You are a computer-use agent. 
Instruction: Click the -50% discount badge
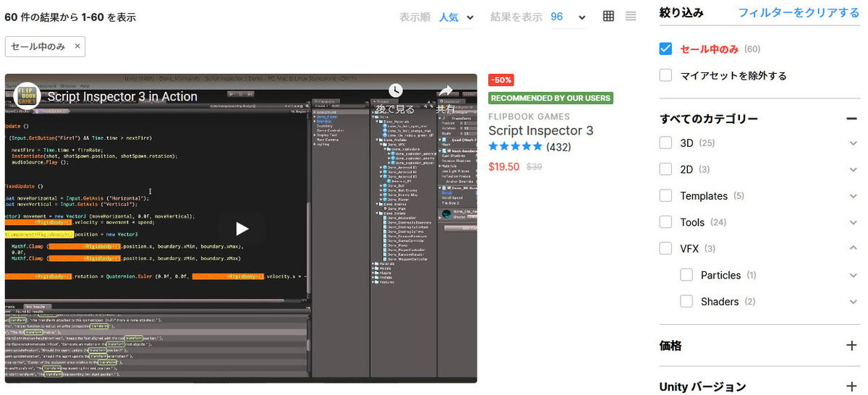pyautogui.click(x=501, y=80)
